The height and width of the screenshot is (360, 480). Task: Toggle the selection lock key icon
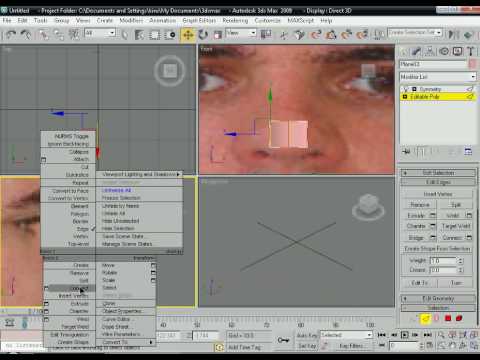(x=283, y=340)
